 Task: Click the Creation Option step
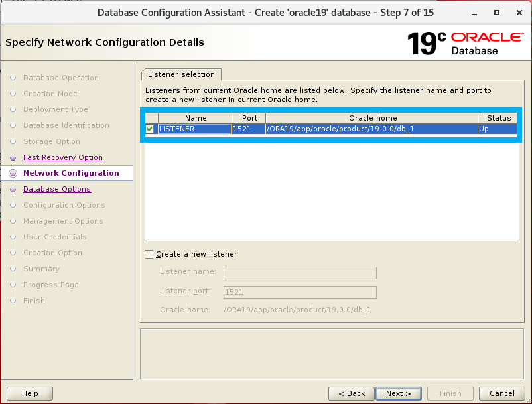[x=52, y=253]
